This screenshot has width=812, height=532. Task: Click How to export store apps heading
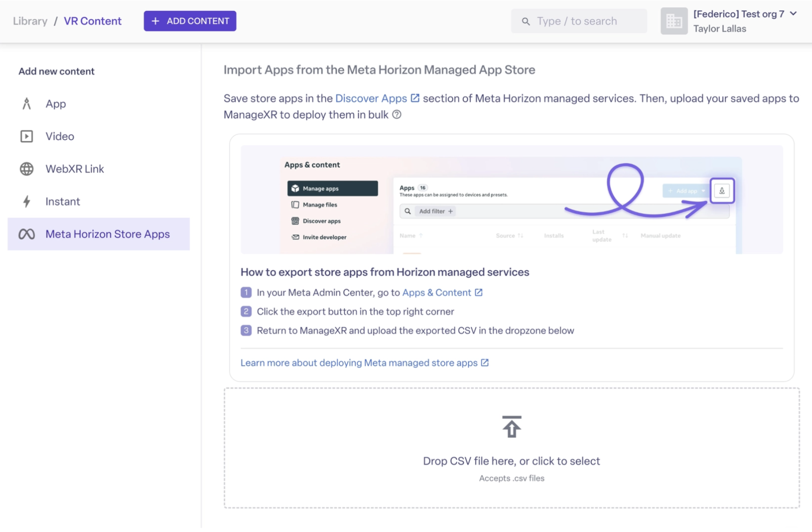pyautogui.click(x=385, y=272)
